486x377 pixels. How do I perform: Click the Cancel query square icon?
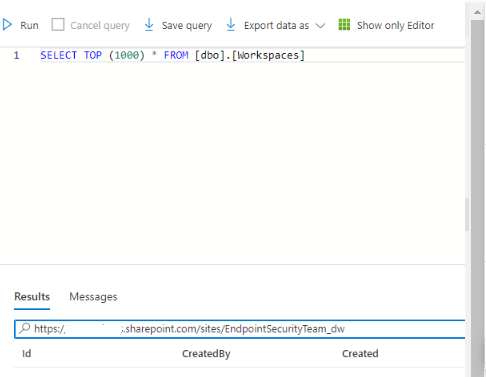pyautogui.click(x=58, y=25)
